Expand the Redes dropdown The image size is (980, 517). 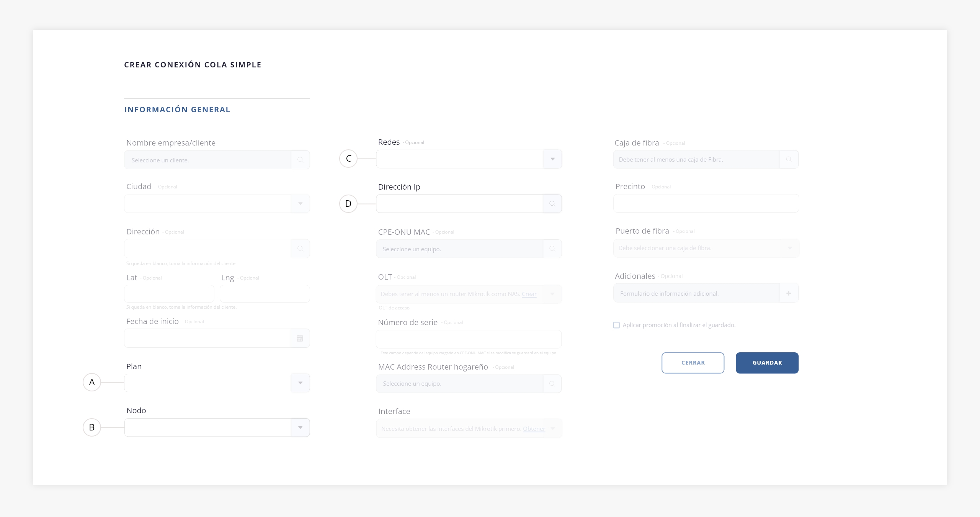pyautogui.click(x=552, y=159)
